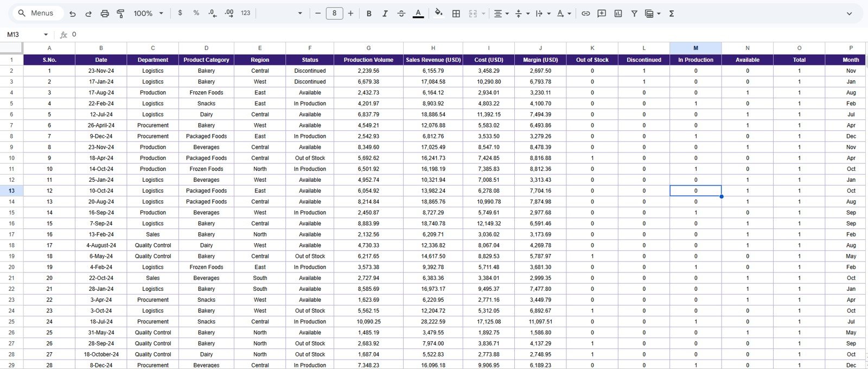The height and width of the screenshot is (369, 868).
Task: Increase font size with plus button
Action: tap(350, 14)
